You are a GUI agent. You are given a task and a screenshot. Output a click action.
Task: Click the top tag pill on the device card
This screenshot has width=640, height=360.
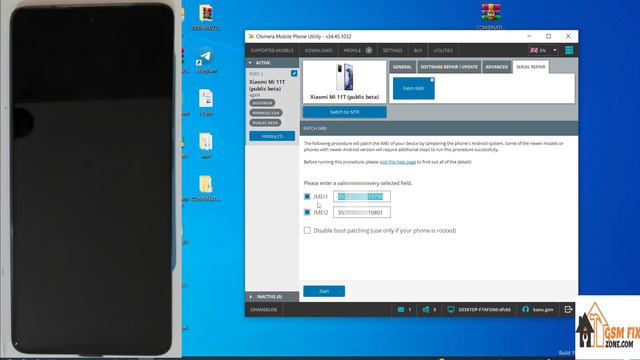pos(262,103)
